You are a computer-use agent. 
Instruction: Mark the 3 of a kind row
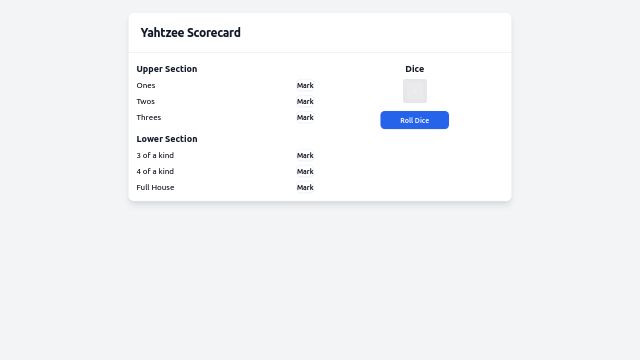click(x=305, y=156)
